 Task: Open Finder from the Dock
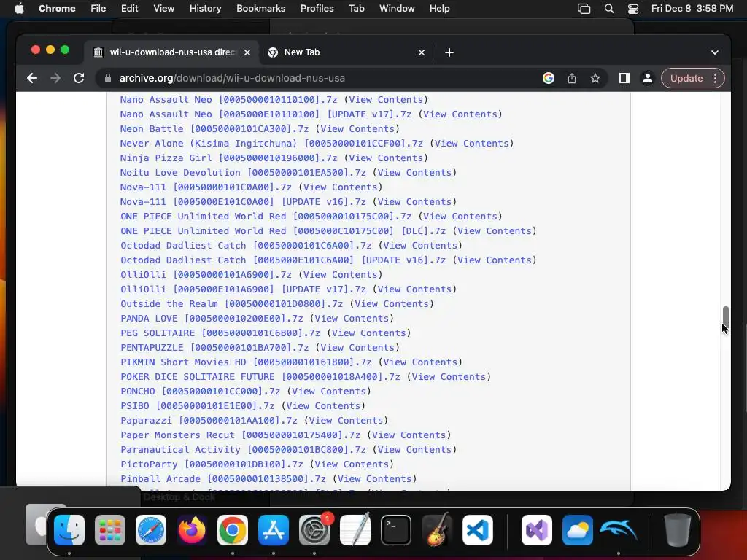click(69, 530)
